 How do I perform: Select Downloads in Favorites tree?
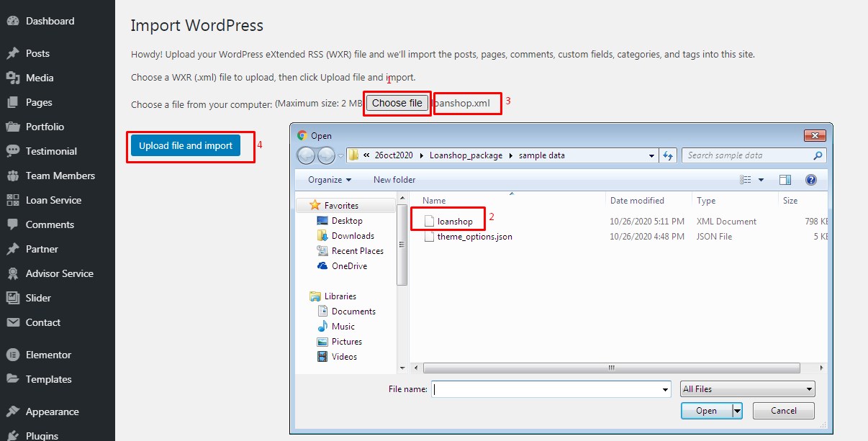[353, 236]
